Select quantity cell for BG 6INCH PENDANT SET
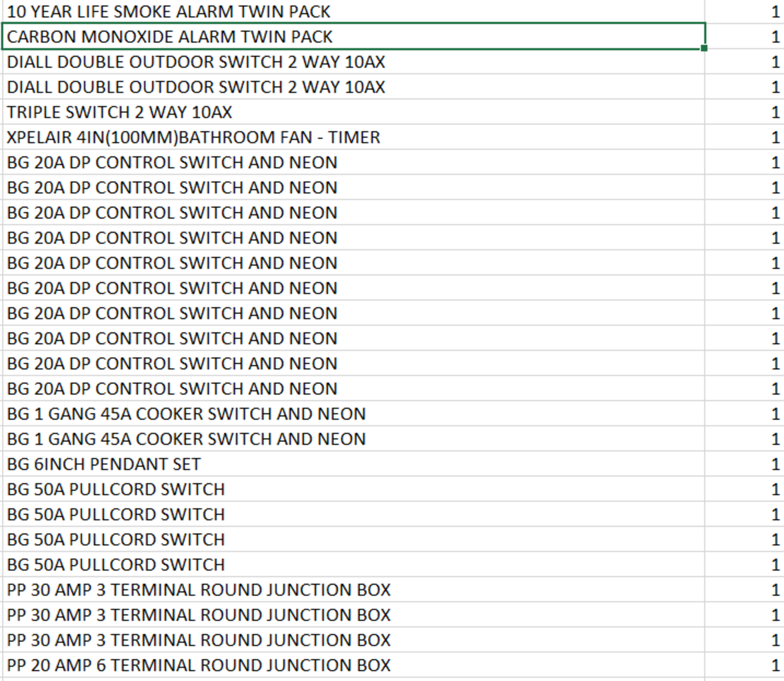The width and height of the screenshot is (784, 681). tap(744, 464)
